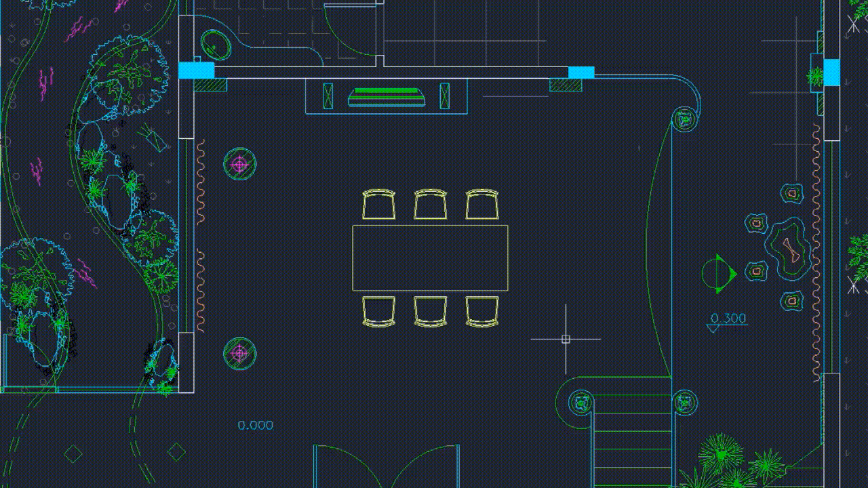868x488 pixels.
Task: Select the cyan column at top-left wall corner
Action: pos(196,70)
